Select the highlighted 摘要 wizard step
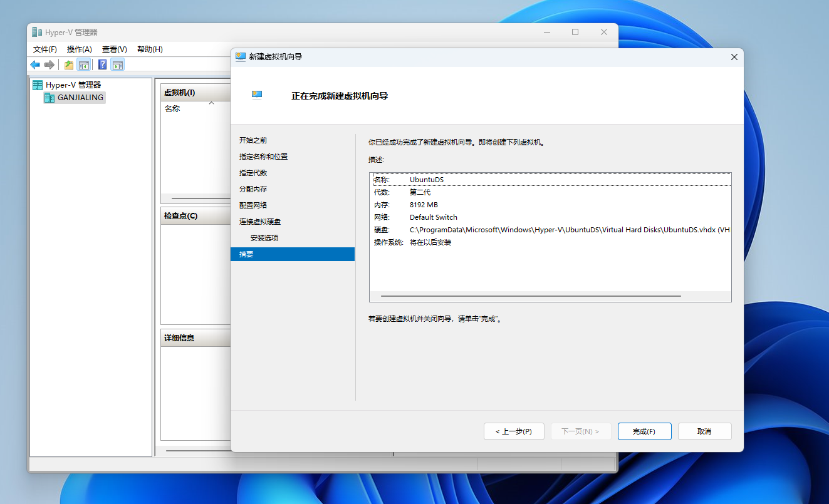829x504 pixels. 292,254
